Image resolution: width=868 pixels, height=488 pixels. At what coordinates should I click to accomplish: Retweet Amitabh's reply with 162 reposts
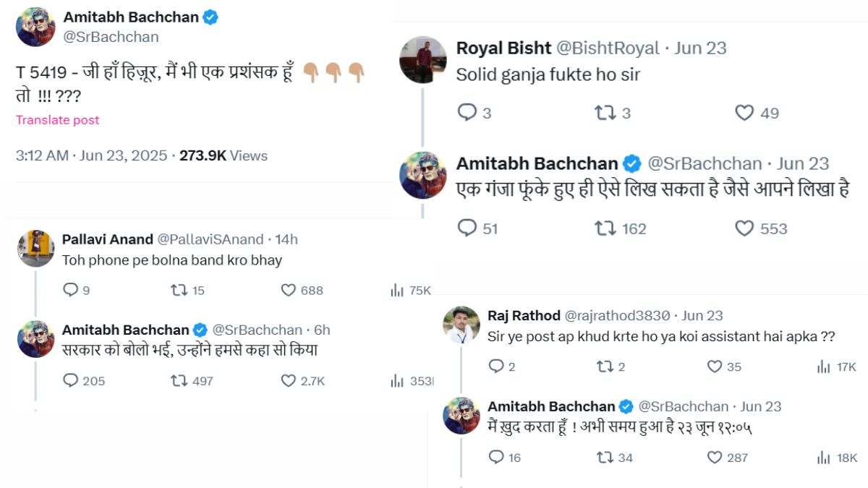(605, 228)
